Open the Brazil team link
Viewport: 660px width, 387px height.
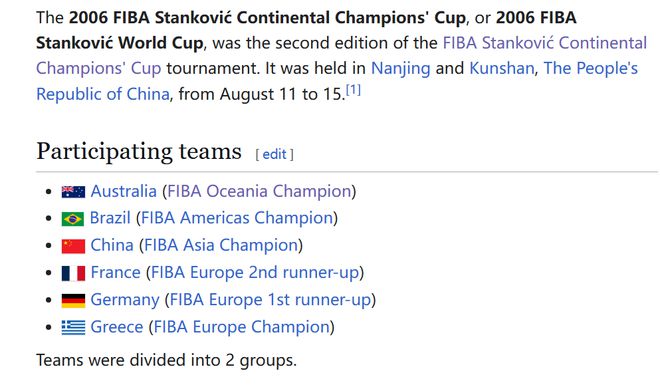click(x=110, y=218)
